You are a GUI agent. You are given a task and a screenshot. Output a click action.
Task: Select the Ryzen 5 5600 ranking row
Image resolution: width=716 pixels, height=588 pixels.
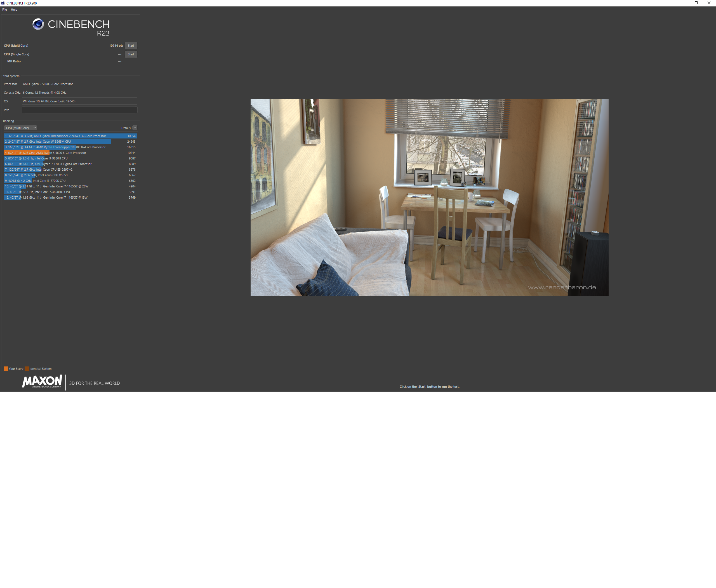(x=70, y=153)
